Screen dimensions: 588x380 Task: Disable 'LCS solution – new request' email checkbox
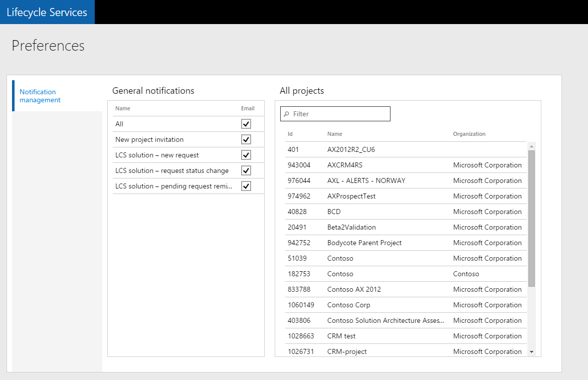pyautogui.click(x=246, y=155)
